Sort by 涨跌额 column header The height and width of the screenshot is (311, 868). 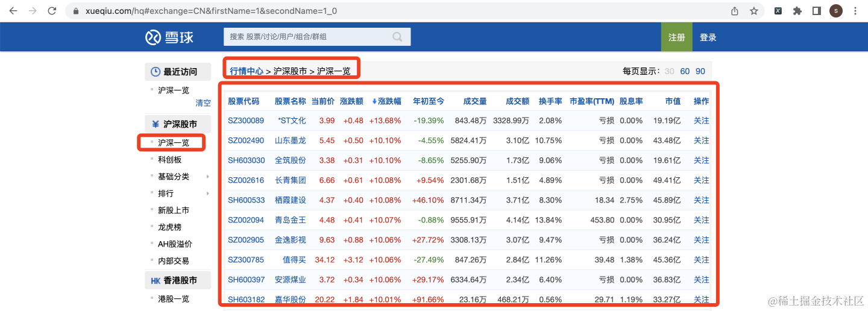coord(351,101)
